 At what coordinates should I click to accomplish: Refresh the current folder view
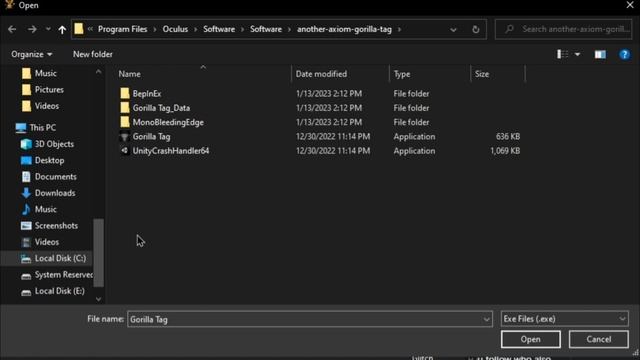tap(476, 29)
